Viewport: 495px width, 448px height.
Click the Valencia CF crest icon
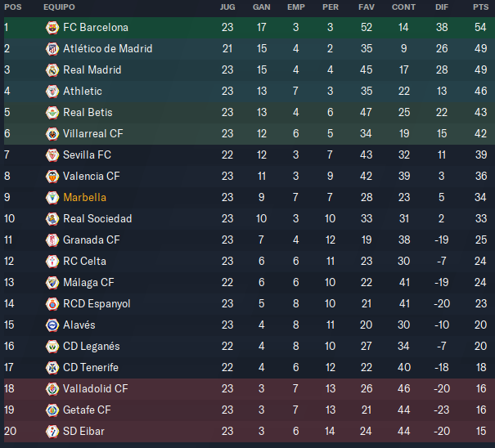point(52,177)
